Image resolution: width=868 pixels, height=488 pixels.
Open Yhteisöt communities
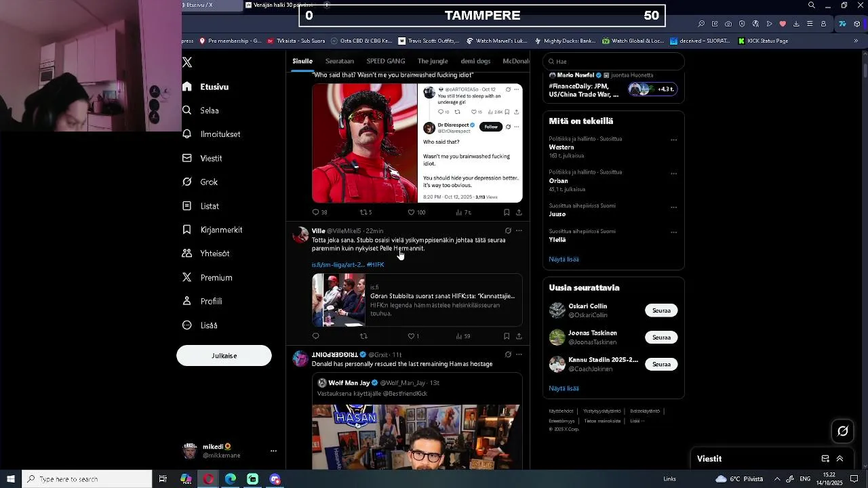click(206, 253)
